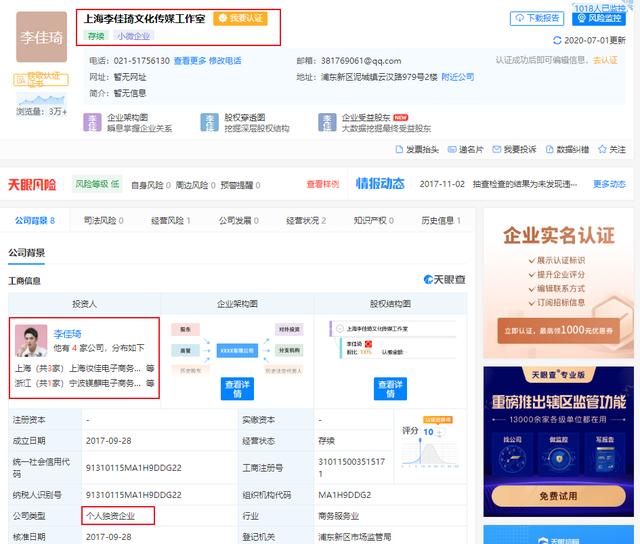Open the 企业架构图 purple icon
640x544 pixels.
pyautogui.click(x=92, y=122)
